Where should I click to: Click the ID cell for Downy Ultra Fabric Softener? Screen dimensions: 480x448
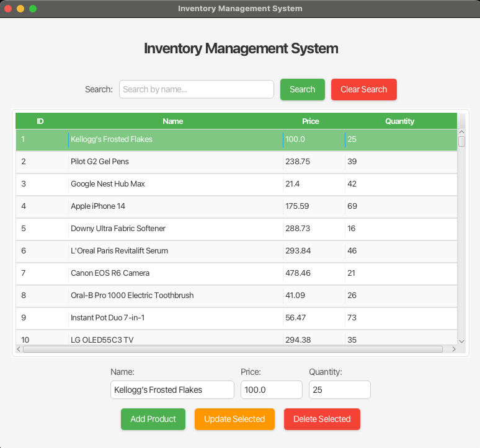(x=42, y=229)
